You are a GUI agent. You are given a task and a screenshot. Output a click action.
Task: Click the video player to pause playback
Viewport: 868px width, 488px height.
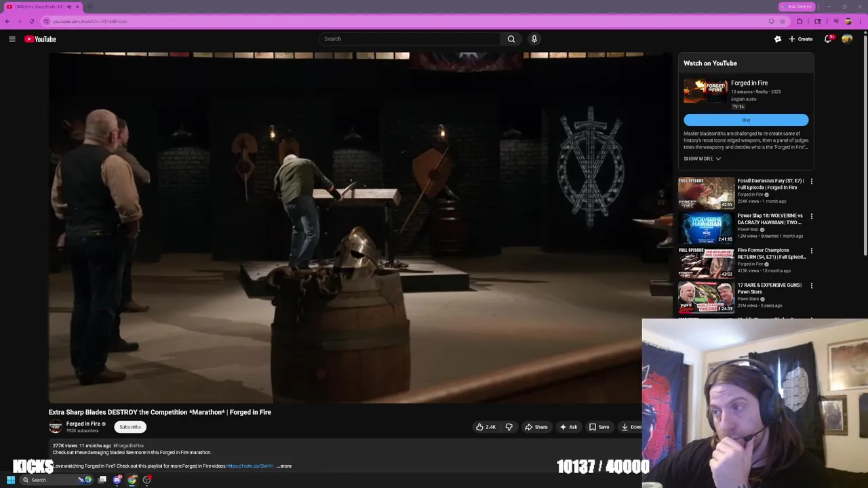361,228
